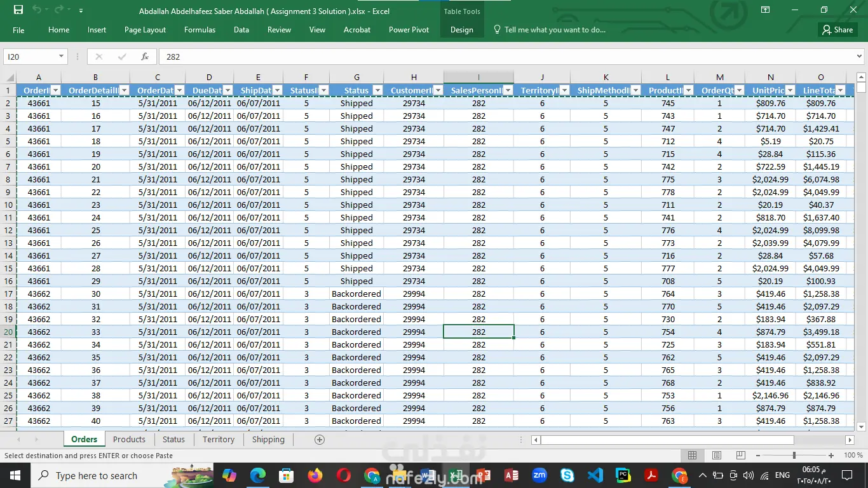Viewport: 868px width, 488px height.
Task: Select Normal view button in status bar
Action: pos(693,456)
